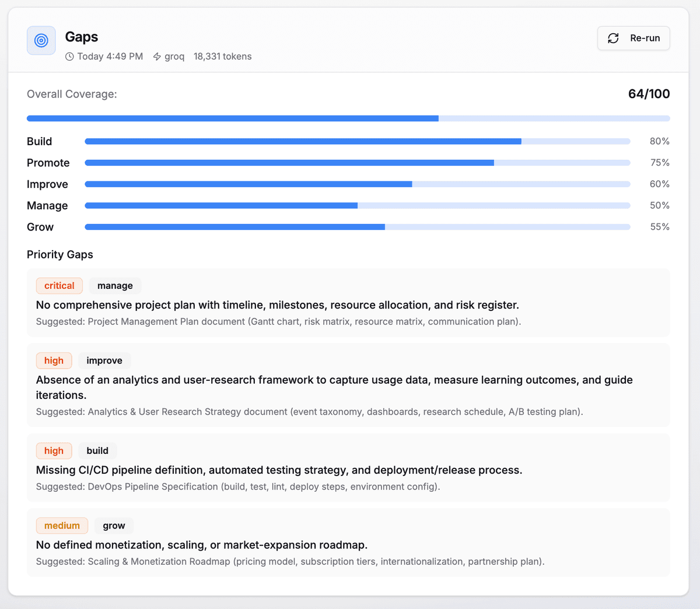Select the grow category tag
Screen dimensions: 700x609
[114, 526]
